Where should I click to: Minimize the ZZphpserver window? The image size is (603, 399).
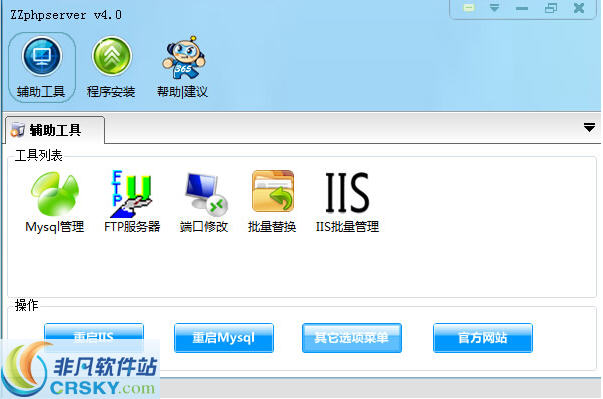coord(522,8)
